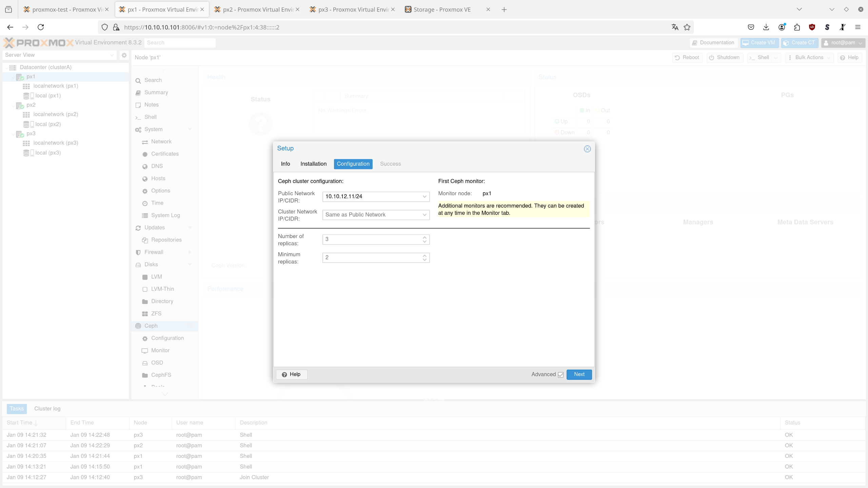Open Public Network IP/CIDR dropdown

[x=424, y=197]
